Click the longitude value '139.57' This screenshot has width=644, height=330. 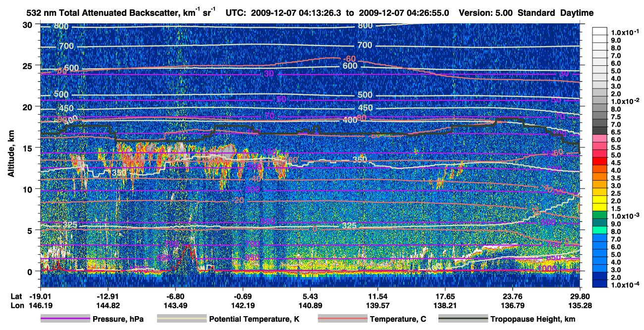(x=377, y=306)
